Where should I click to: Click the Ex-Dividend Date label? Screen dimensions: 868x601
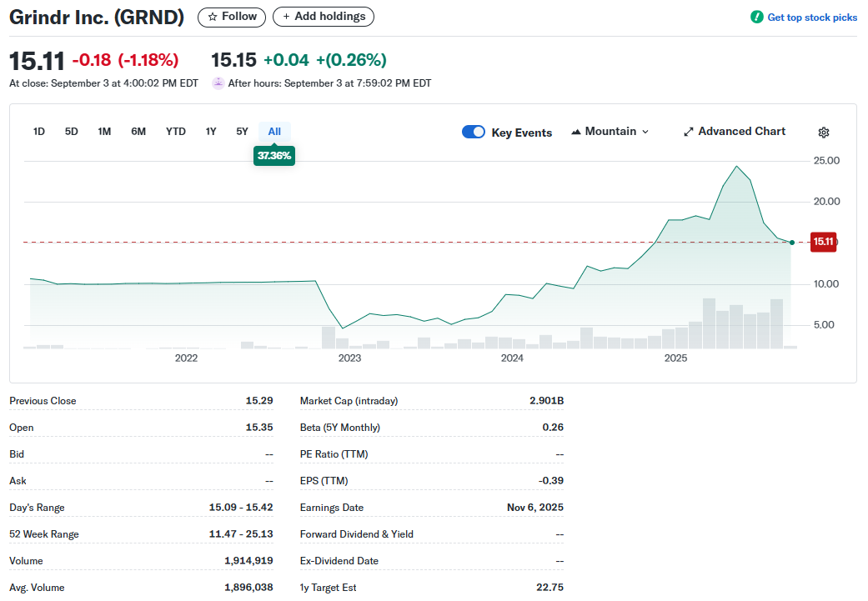pos(339,561)
